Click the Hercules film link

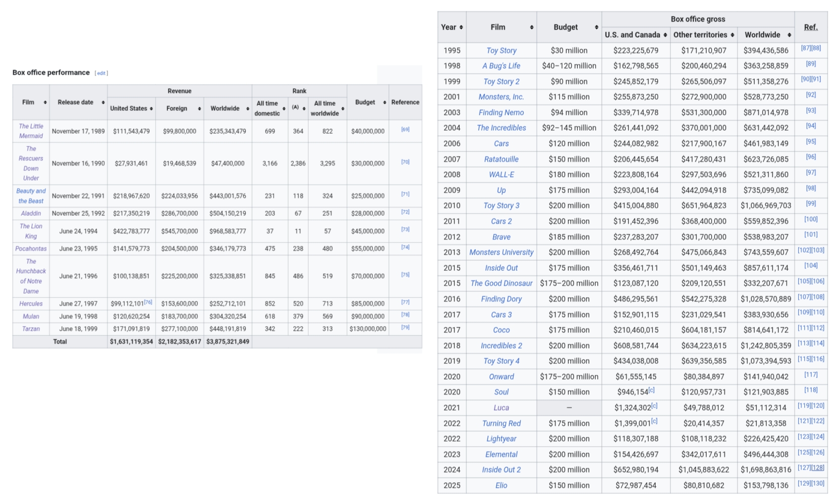31,303
